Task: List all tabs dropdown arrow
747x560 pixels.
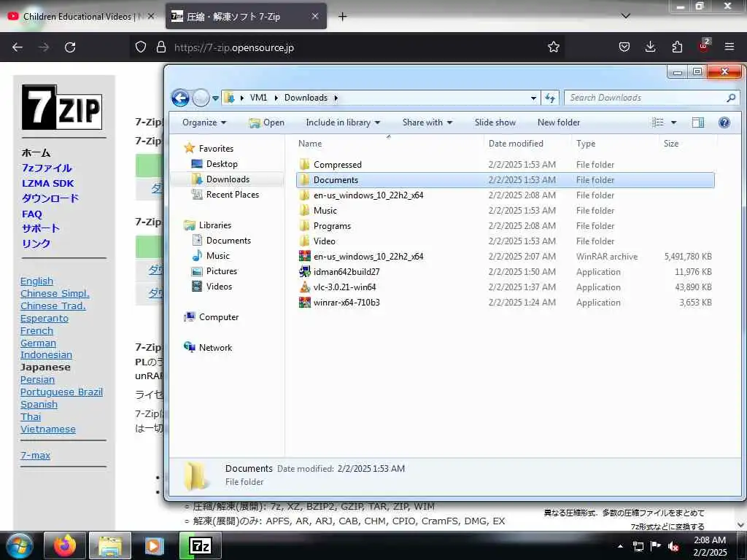Action: tap(626, 16)
